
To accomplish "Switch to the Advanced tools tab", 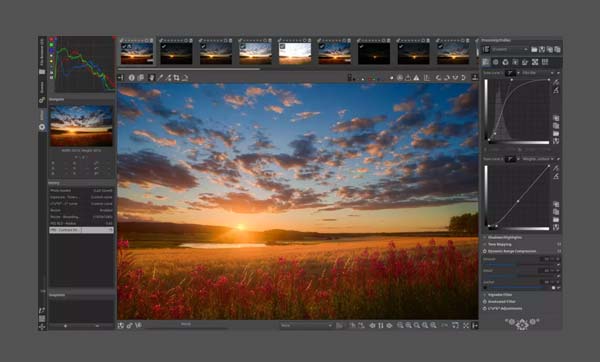I will pos(515,62).
